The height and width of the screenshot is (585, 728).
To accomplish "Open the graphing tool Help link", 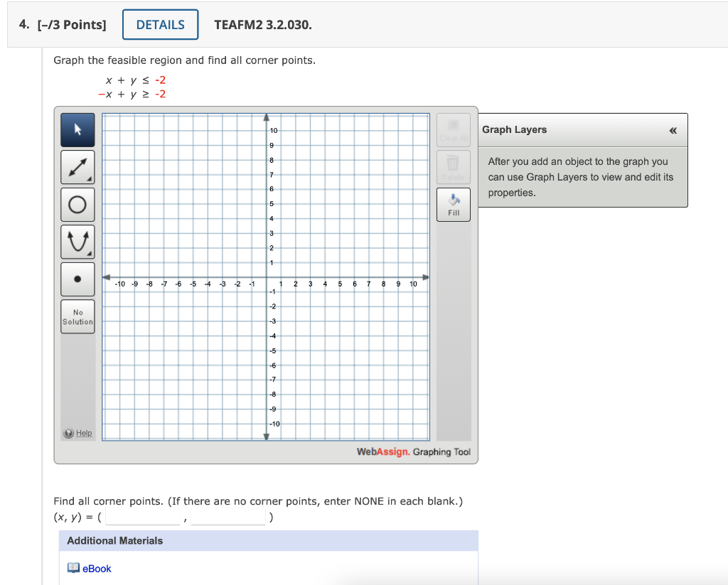I will [x=84, y=433].
